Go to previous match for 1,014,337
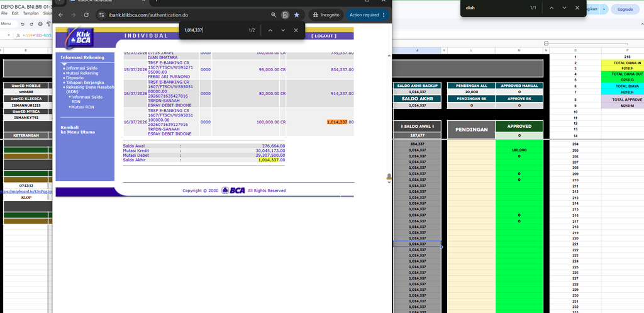Image resolution: width=644 pixels, height=313 pixels. click(x=270, y=30)
